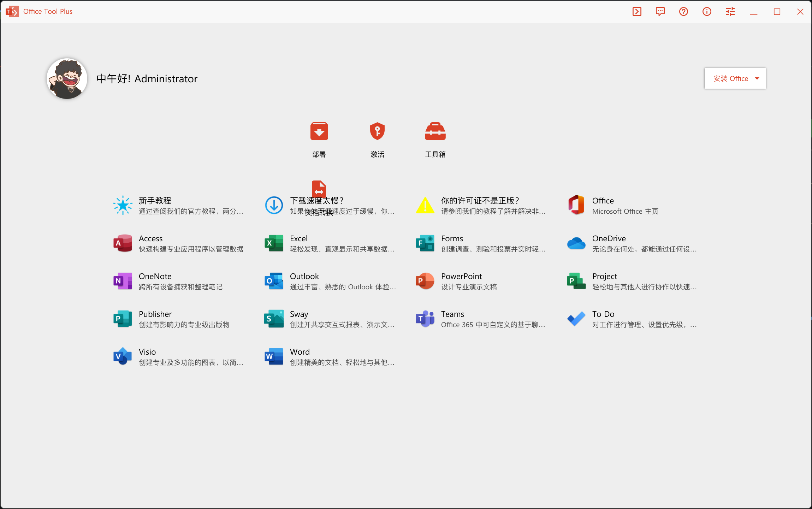Open the settings sliders icon
Image resolution: width=812 pixels, height=509 pixels.
point(730,11)
